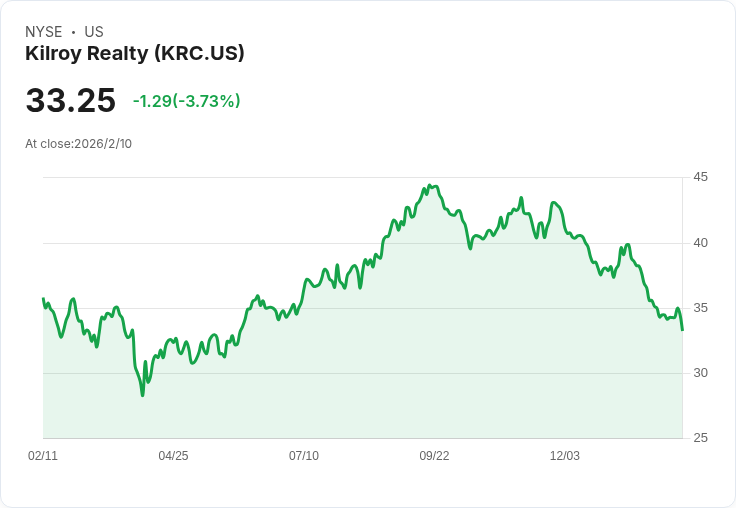This screenshot has height=508, width=736.
Task: Select the 45 y-axis price label
Action: (701, 177)
